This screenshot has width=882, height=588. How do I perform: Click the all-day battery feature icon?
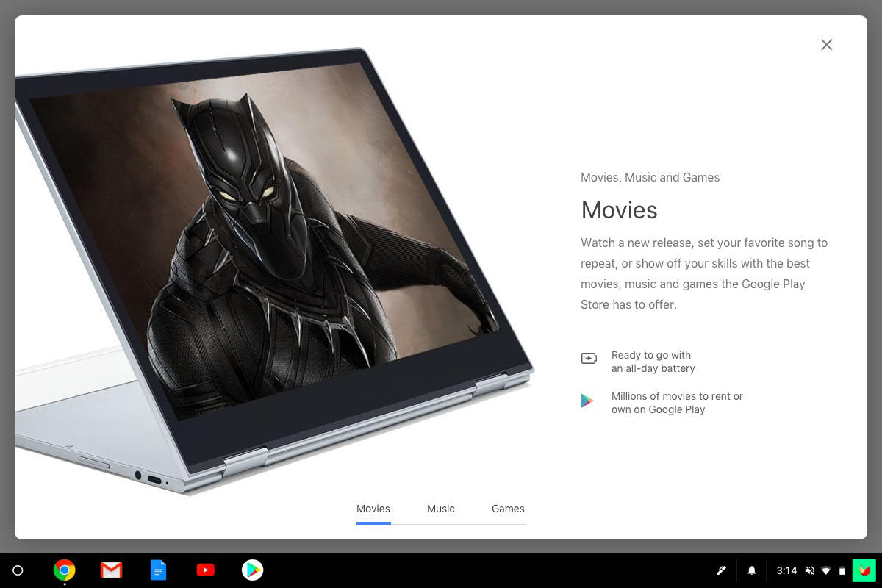589,359
